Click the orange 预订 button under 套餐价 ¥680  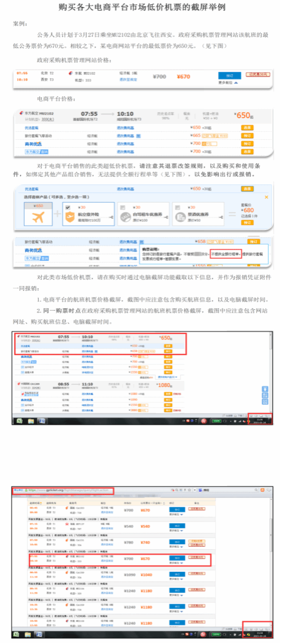[247, 222]
